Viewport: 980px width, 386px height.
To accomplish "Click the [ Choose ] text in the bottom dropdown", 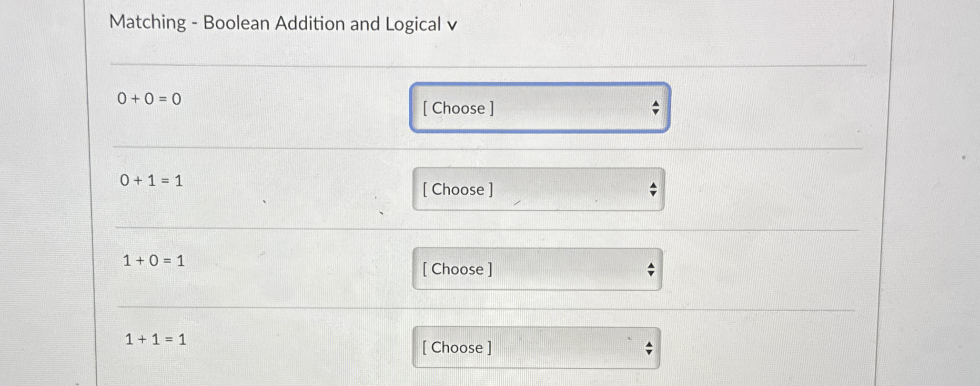I will coord(456,348).
